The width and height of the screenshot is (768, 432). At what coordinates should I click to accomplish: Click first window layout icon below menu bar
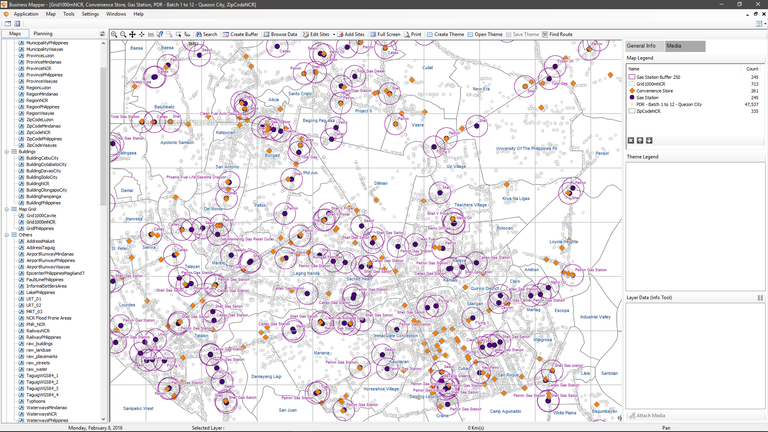tap(8, 24)
